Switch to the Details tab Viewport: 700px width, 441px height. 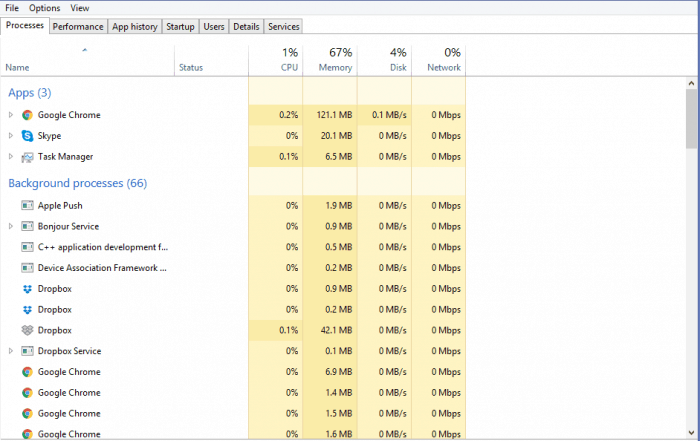246,27
